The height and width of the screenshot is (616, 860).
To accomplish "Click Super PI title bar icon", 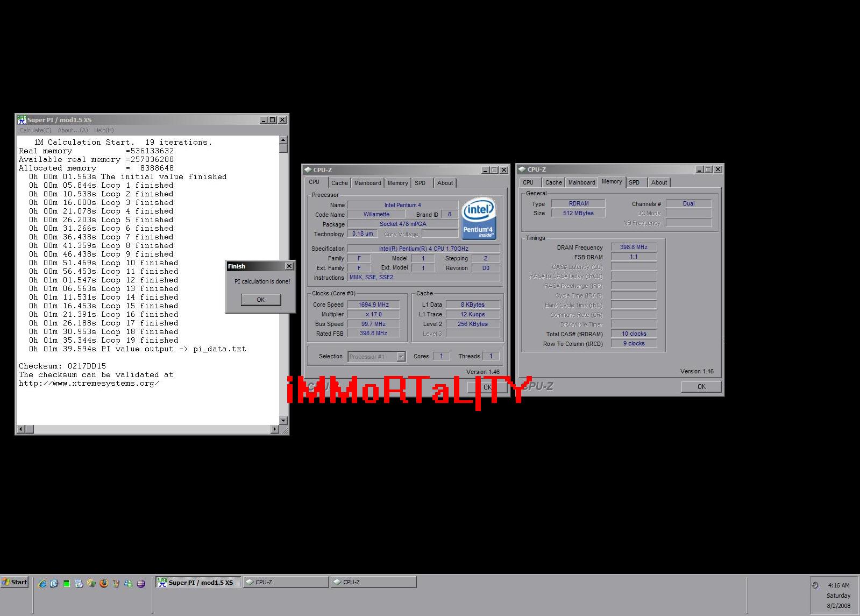I will 22,119.
